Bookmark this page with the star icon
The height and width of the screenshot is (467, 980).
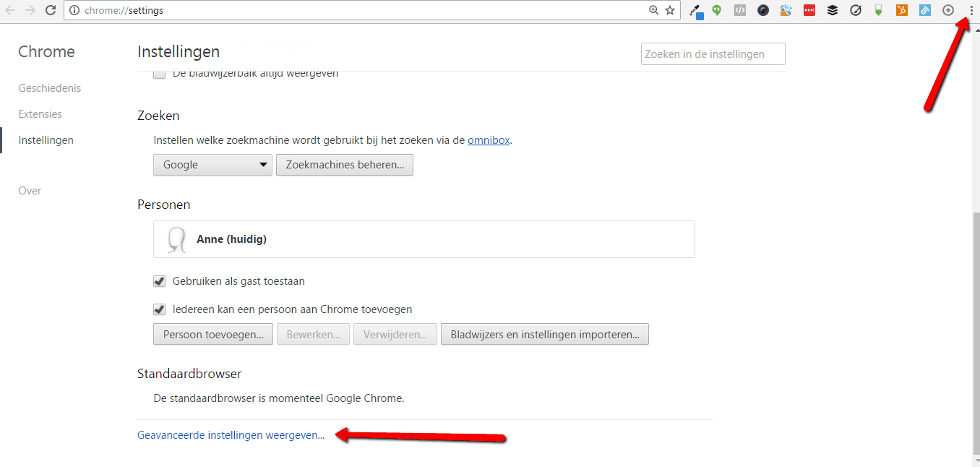pos(670,10)
